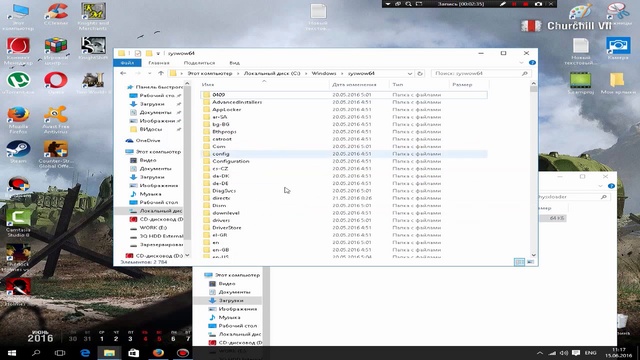The image size is (640, 360).
Task: Open the taskbar search icon
Action: pyautogui.click(x=36, y=353)
